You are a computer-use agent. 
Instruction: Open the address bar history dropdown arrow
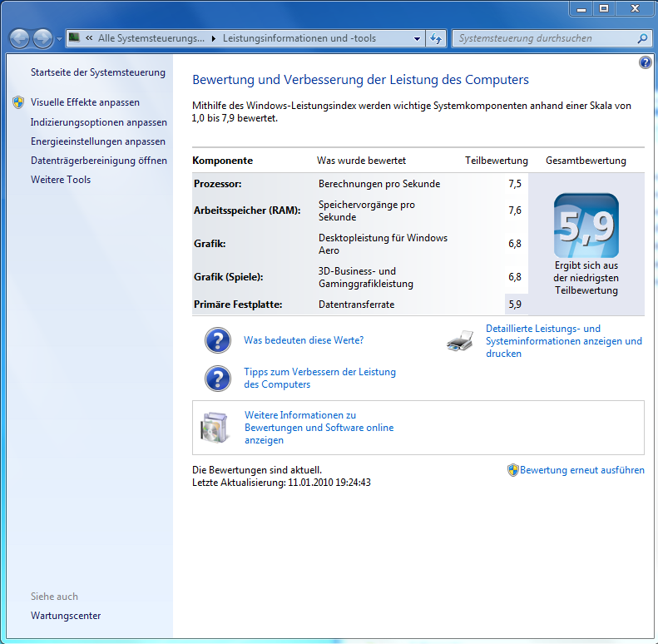(x=417, y=38)
